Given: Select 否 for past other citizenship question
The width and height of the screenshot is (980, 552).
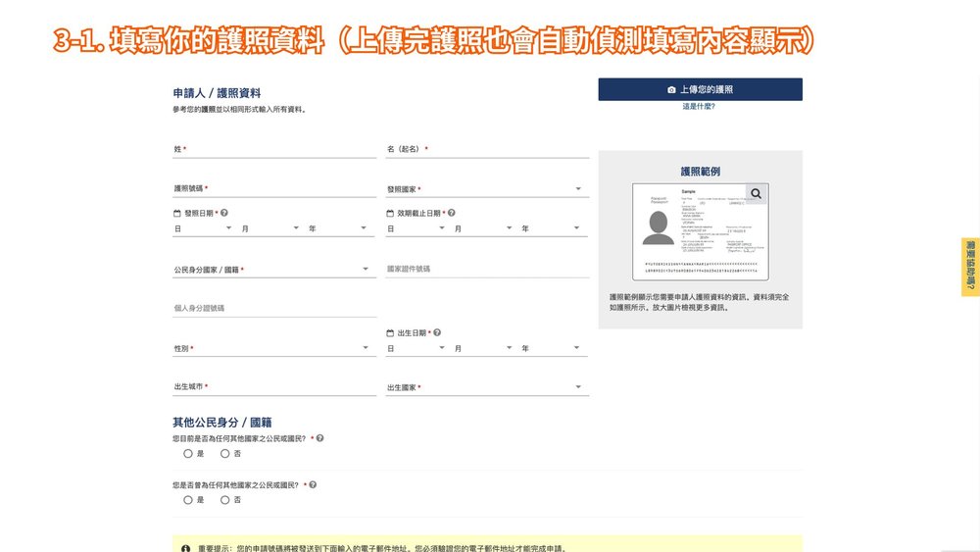Looking at the screenshot, I should [225, 500].
